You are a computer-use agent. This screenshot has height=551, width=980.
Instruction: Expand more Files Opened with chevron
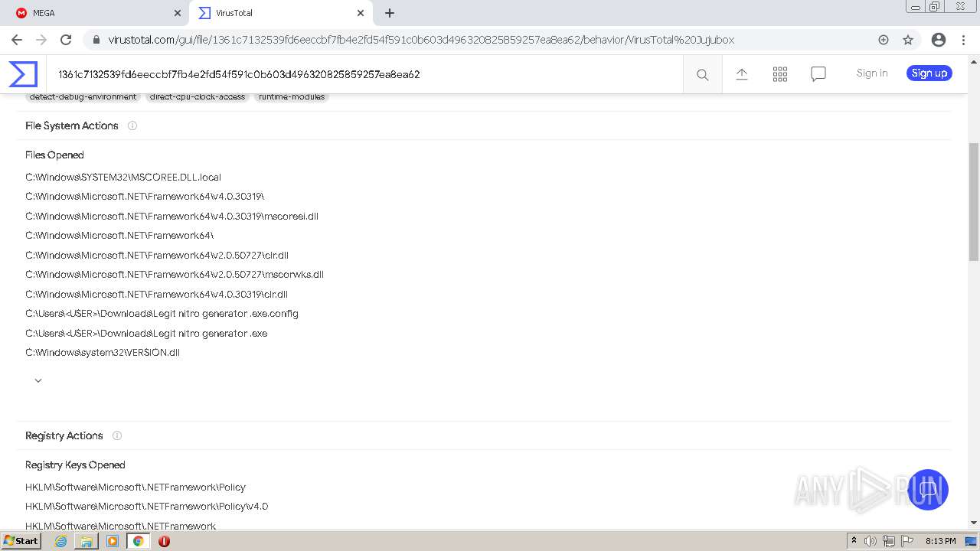[38, 380]
